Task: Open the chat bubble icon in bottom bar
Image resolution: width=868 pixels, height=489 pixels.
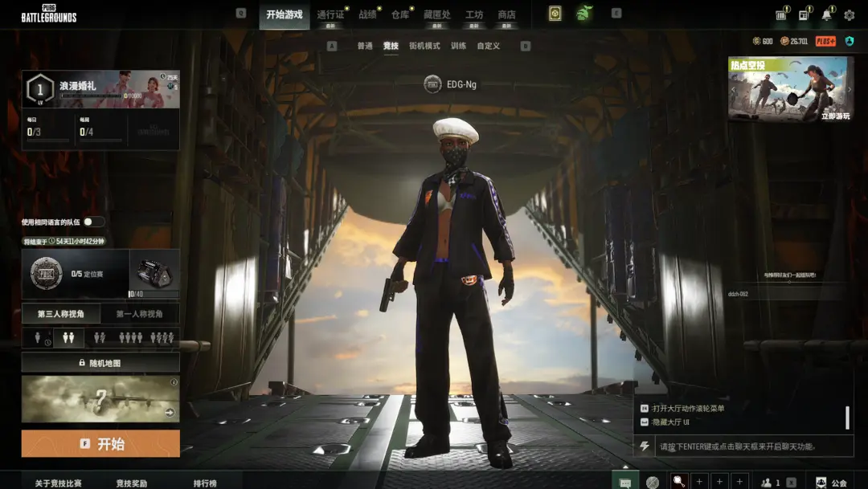Action: 625,483
